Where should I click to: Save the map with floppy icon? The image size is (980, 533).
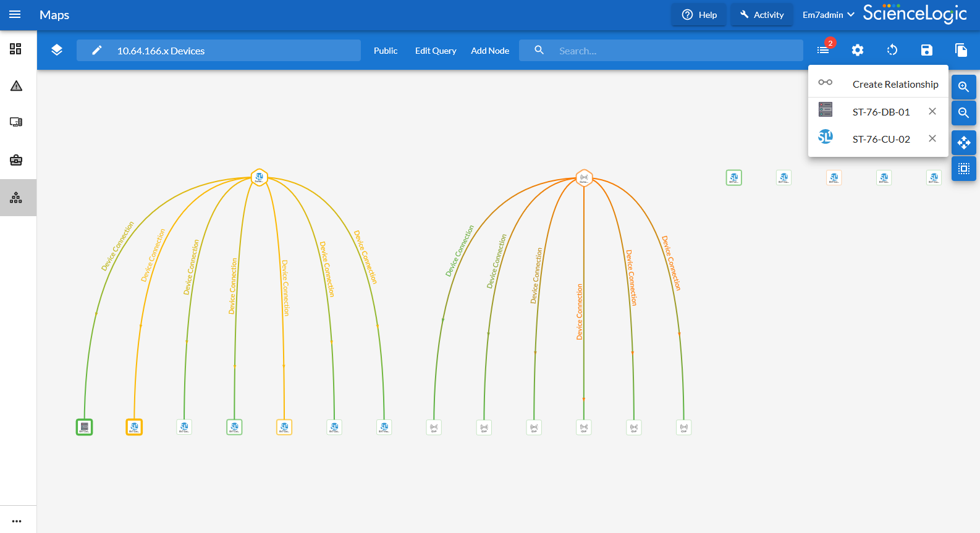tap(926, 50)
